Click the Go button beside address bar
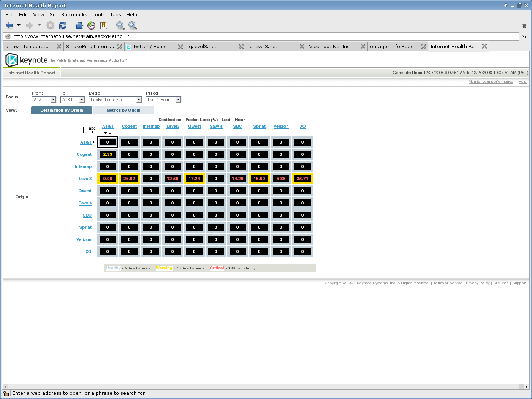 (524, 36)
